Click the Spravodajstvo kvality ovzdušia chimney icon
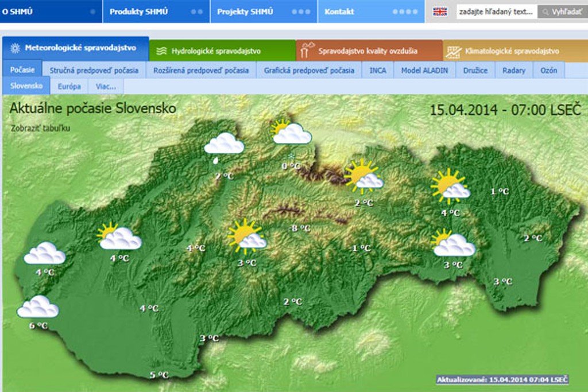 click(308, 51)
